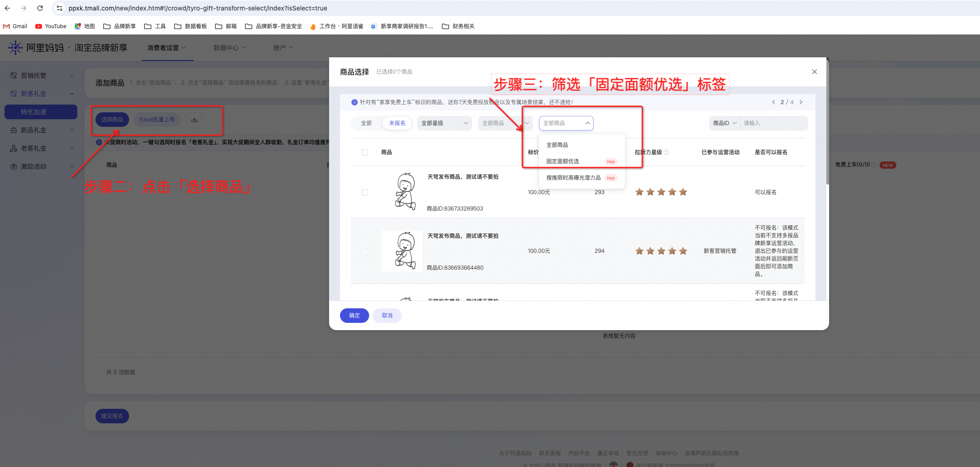Screen dimensions: 980x467
Task: Open YouTube bookmark
Action: (51, 26)
